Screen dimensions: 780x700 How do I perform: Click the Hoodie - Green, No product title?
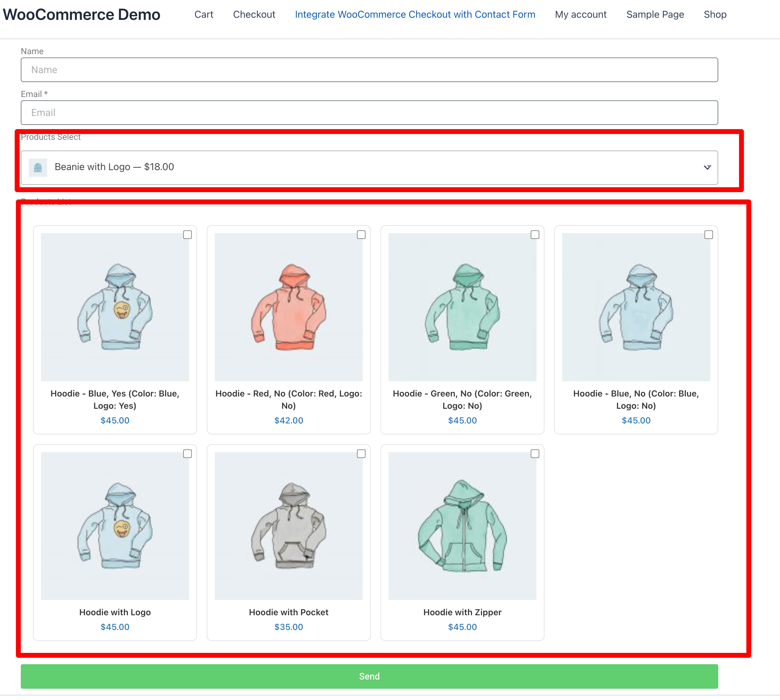(x=462, y=400)
